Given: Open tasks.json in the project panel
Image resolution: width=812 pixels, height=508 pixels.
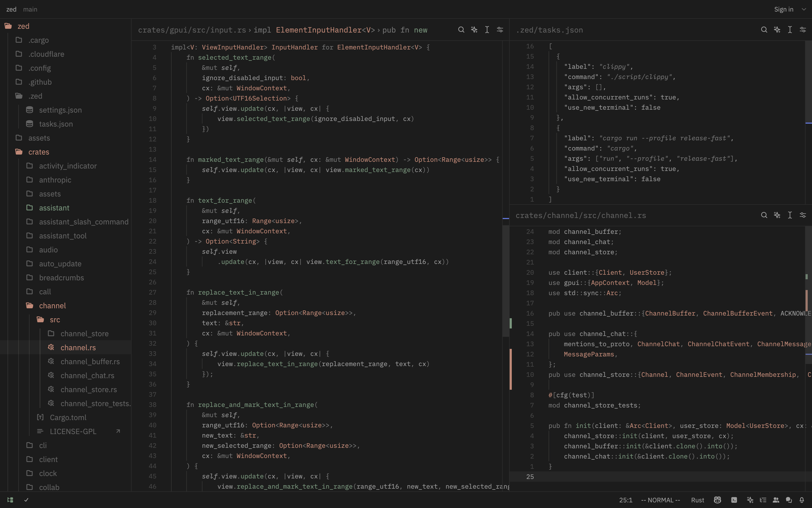Looking at the screenshot, I should (x=66, y=124).
